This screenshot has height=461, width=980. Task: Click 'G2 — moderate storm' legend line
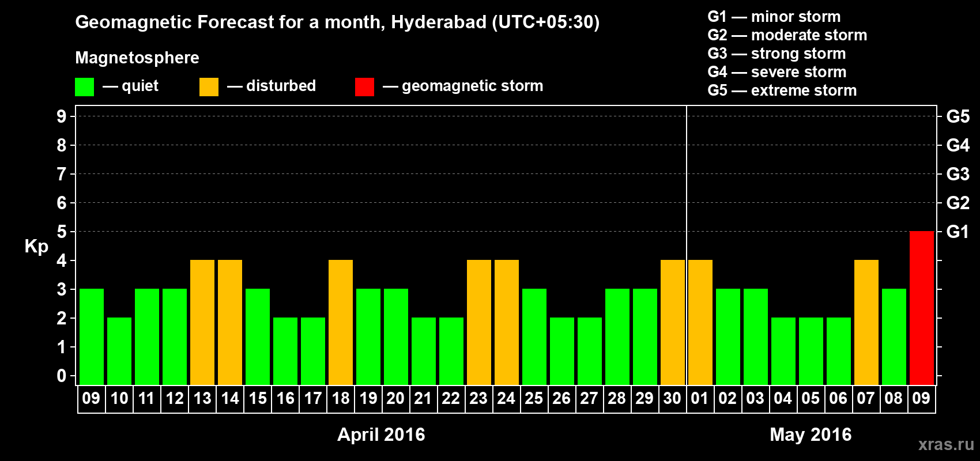click(x=787, y=35)
